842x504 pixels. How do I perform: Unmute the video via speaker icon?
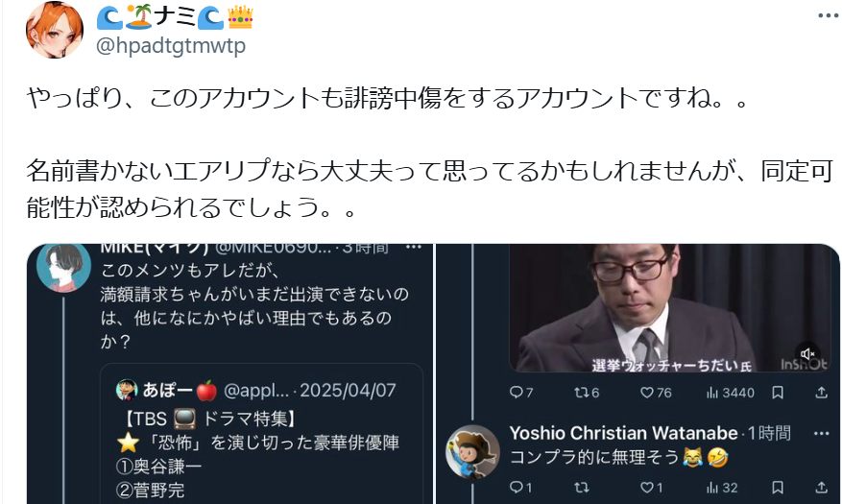coord(807,353)
